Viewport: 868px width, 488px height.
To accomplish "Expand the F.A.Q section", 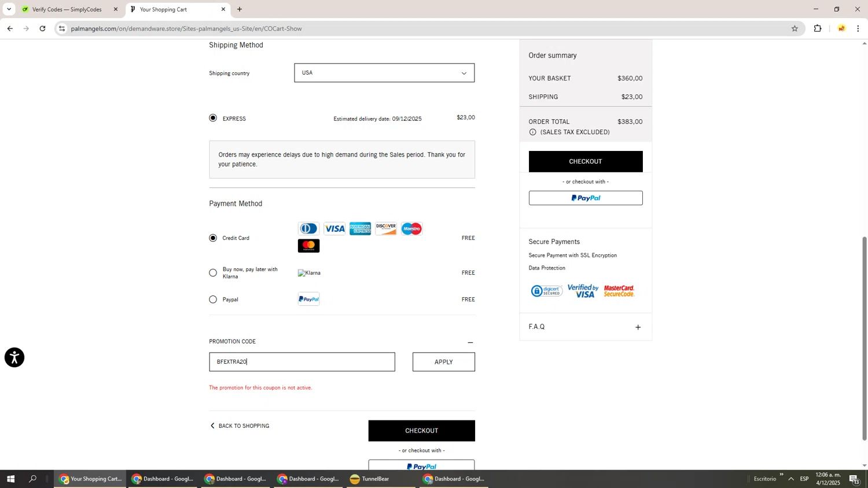I will coord(638,327).
